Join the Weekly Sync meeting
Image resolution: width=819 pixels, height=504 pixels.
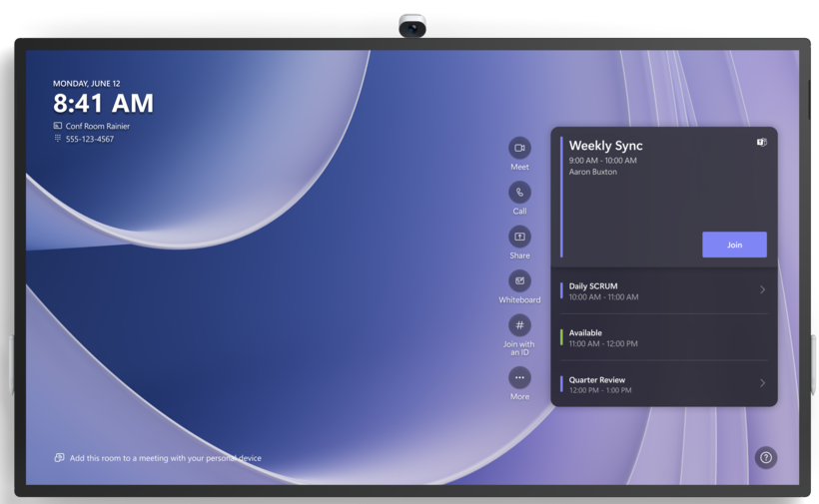[x=734, y=245]
